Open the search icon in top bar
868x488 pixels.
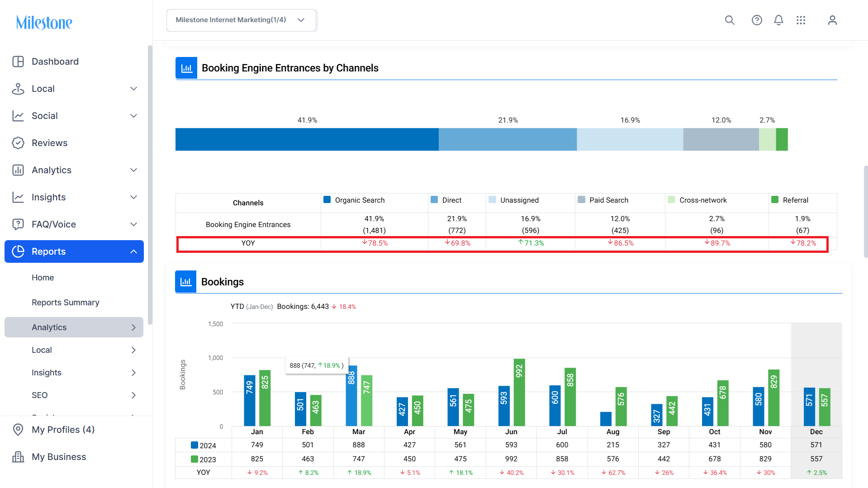click(x=730, y=20)
